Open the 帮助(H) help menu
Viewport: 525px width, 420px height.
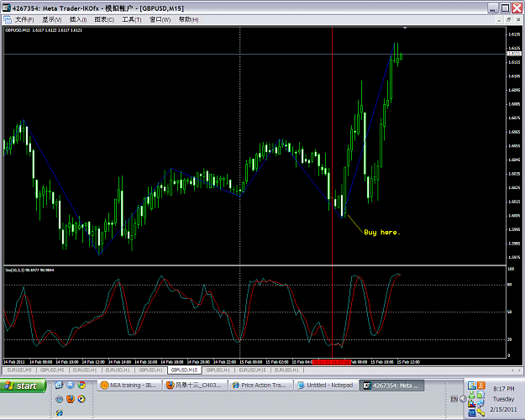188,20
